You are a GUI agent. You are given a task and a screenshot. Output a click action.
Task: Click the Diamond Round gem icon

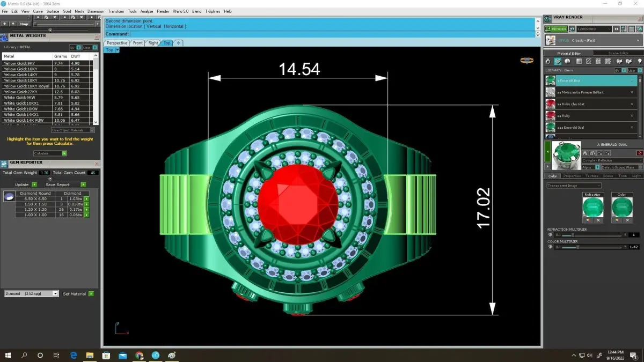pyautogui.click(x=9, y=197)
